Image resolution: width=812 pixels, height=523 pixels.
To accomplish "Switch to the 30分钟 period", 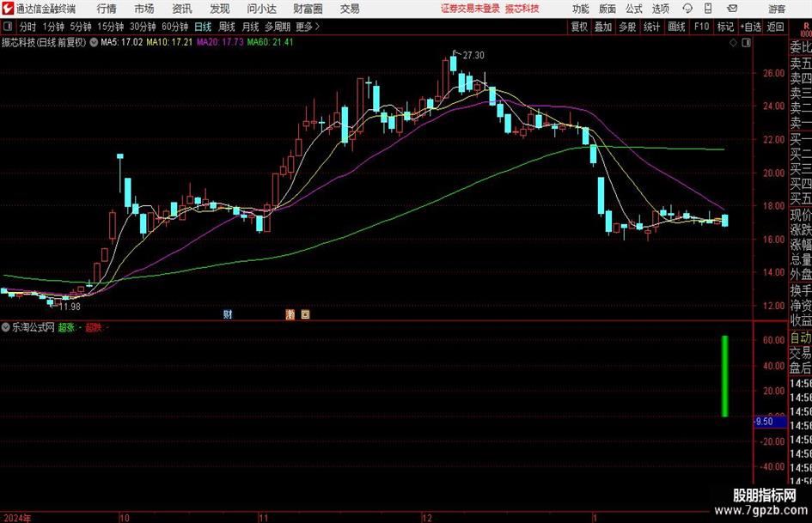I will (143, 27).
